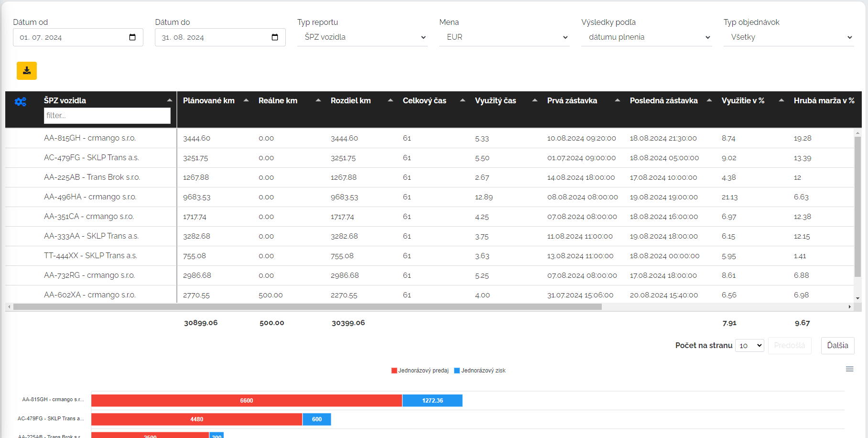Click the blue 600 chart bar
This screenshot has height=438, width=868.
point(317,419)
